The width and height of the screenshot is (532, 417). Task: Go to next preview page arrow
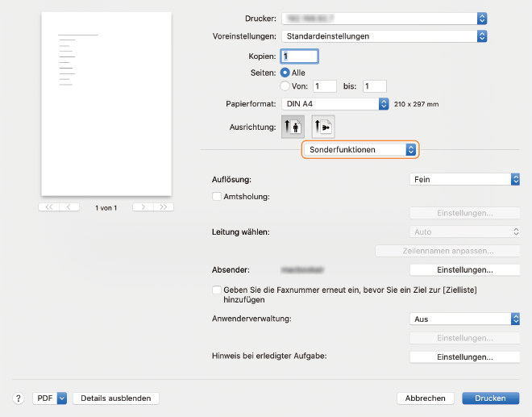(143, 207)
